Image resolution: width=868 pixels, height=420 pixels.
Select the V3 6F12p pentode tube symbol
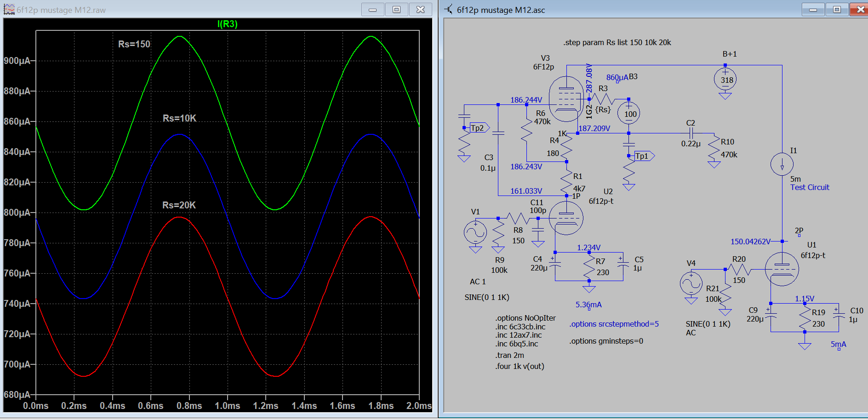coord(566,99)
